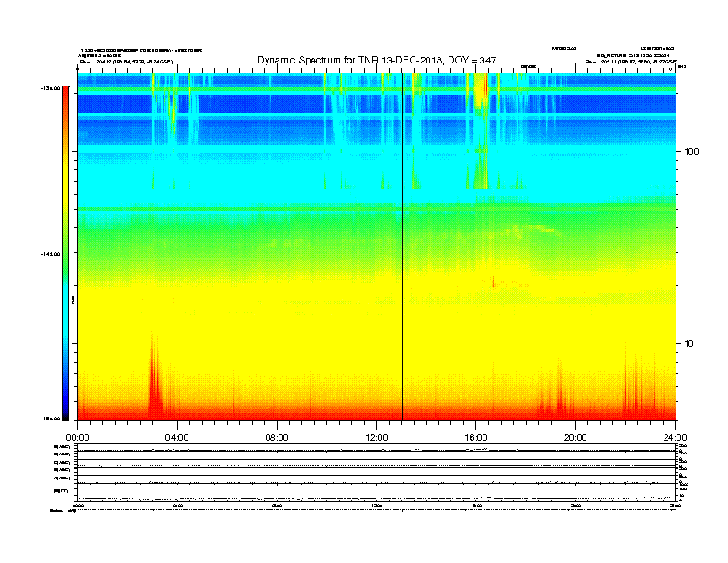Click the "08:00" time axis label
The height and width of the screenshot is (563, 728).
coord(277,438)
